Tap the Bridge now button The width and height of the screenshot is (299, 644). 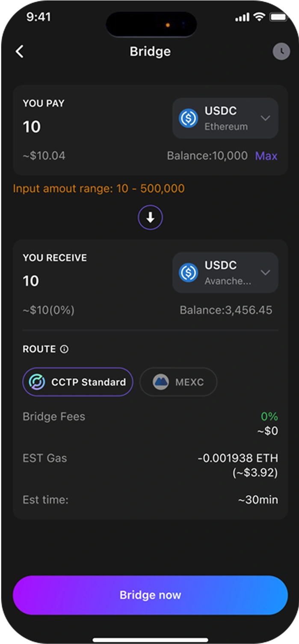150,595
